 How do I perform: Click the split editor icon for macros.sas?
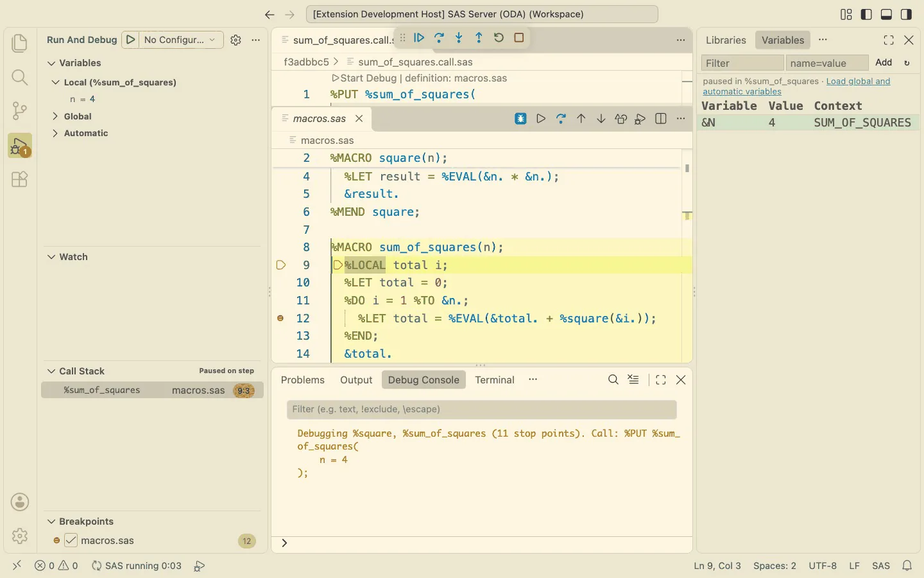coord(661,119)
